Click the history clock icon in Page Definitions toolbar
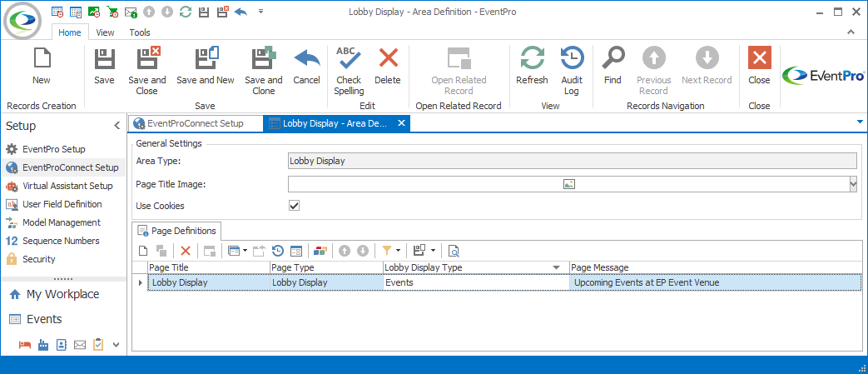The image size is (868, 374). [278, 251]
